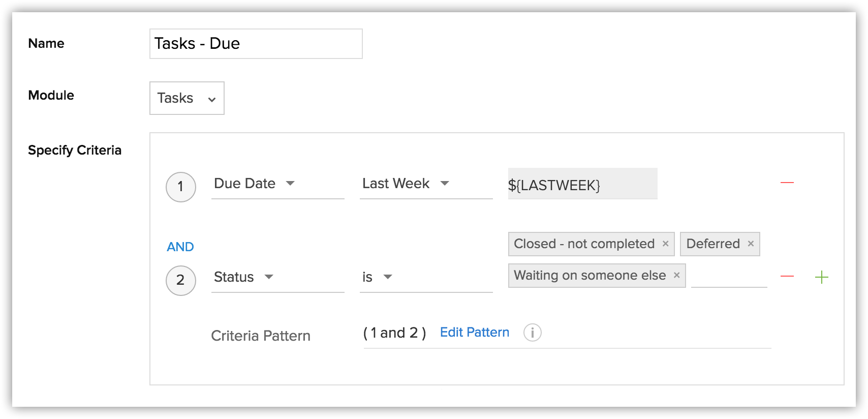The image size is (868, 419).
Task: Add a new criteria row with plus icon
Action: pos(821,277)
